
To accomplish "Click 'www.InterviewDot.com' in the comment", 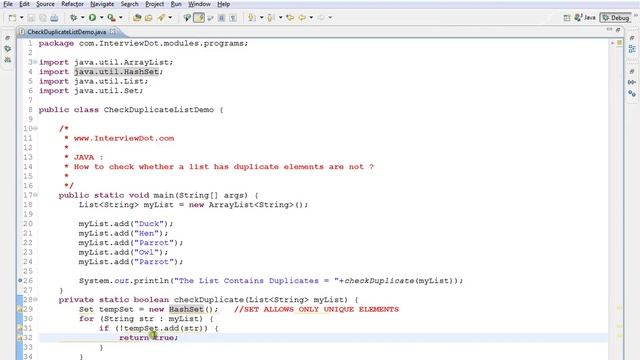I will 124,138.
